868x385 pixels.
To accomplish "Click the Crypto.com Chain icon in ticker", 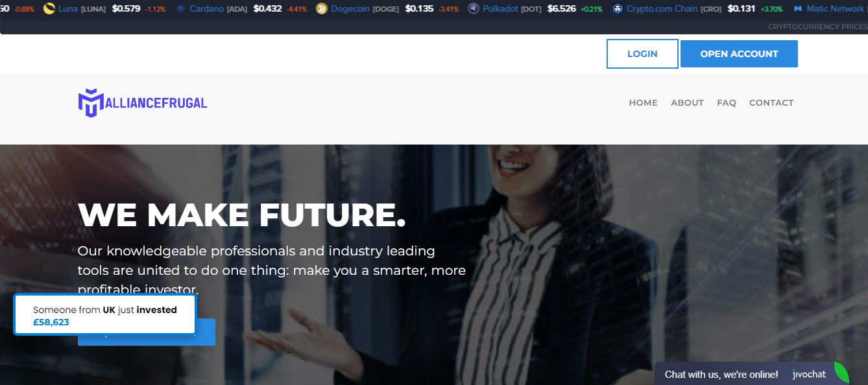I will pyautogui.click(x=617, y=8).
